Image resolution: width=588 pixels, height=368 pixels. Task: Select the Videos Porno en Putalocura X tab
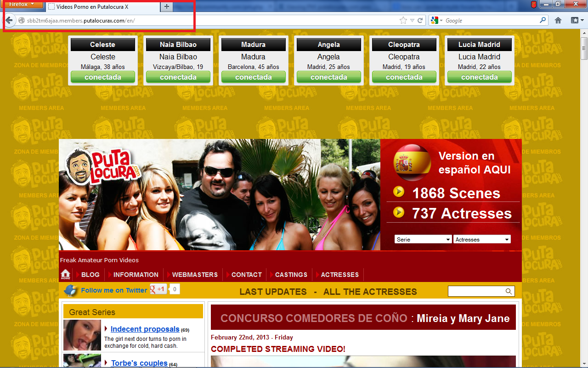[x=103, y=6]
